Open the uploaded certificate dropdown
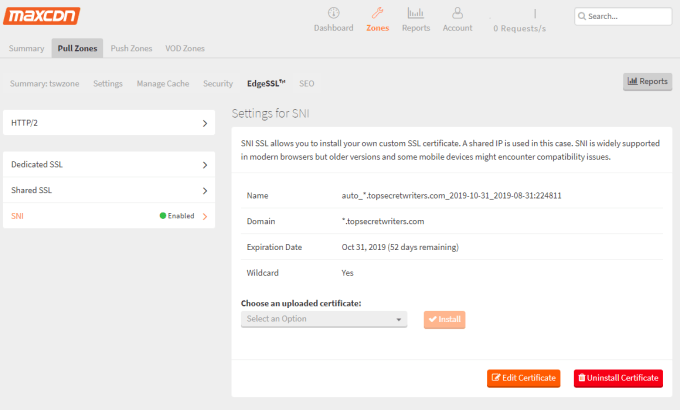Screen dimensions: 680x410 click(324, 319)
